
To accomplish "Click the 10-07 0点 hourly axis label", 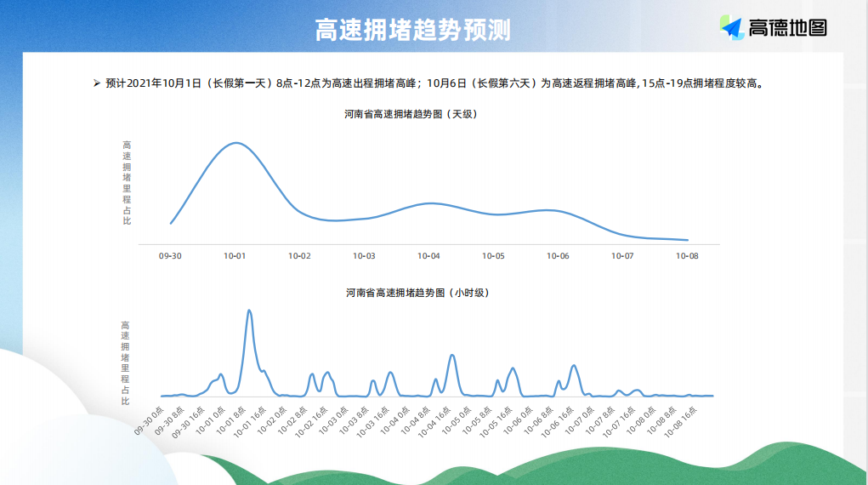I will point(579,420).
